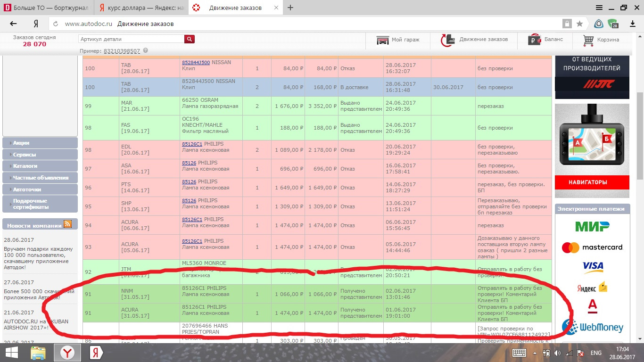Click the question mark help icon near Пример
The width and height of the screenshot is (644, 362).
tap(145, 50)
